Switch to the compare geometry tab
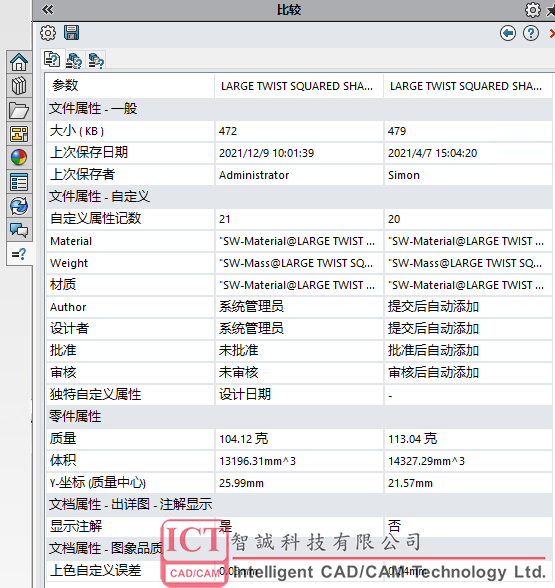 pos(96,60)
